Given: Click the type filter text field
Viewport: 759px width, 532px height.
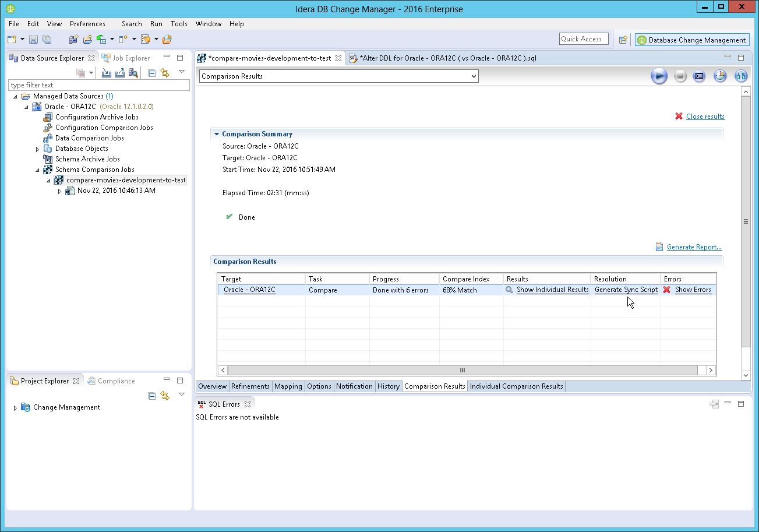Looking at the screenshot, I should (x=99, y=85).
